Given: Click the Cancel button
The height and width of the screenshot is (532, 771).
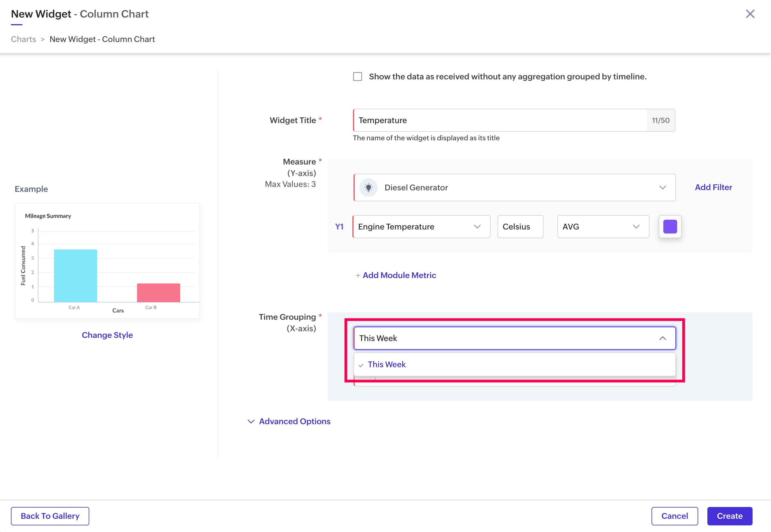Looking at the screenshot, I should (x=674, y=516).
